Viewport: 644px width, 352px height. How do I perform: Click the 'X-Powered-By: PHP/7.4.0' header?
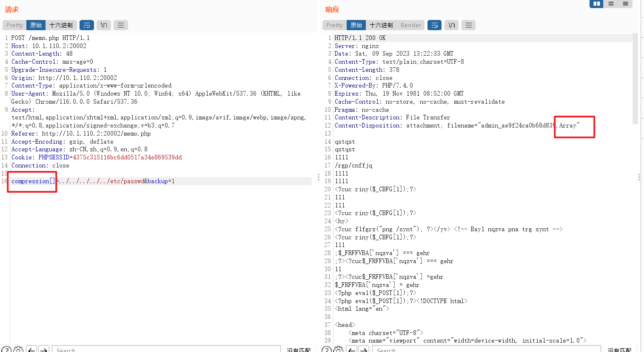click(x=374, y=85)
